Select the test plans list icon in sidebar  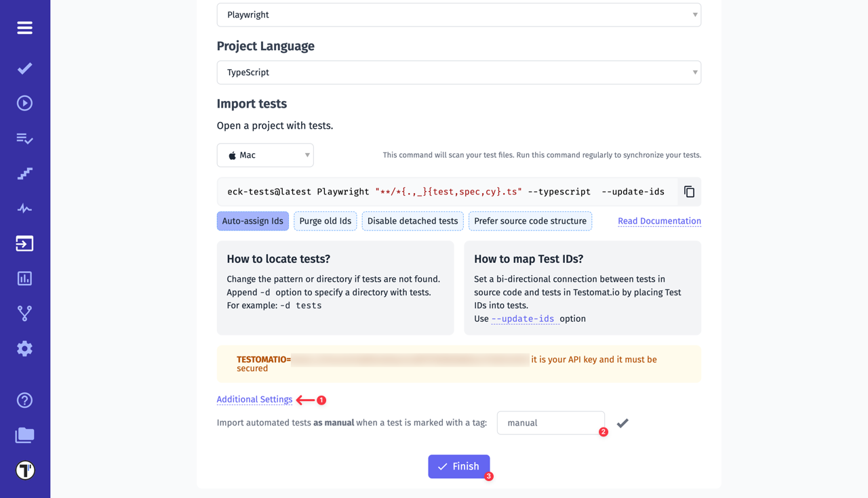point(24,138)
